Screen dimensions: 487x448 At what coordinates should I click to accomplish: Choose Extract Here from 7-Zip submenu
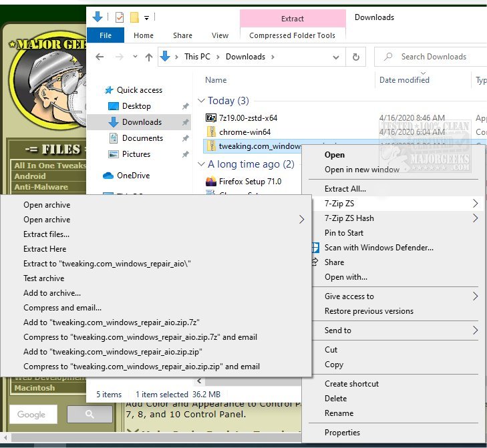pyautogui.click(x=45, y=249)
